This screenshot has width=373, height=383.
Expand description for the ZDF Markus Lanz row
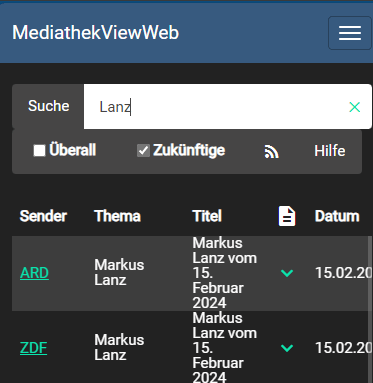pos(287,348)
